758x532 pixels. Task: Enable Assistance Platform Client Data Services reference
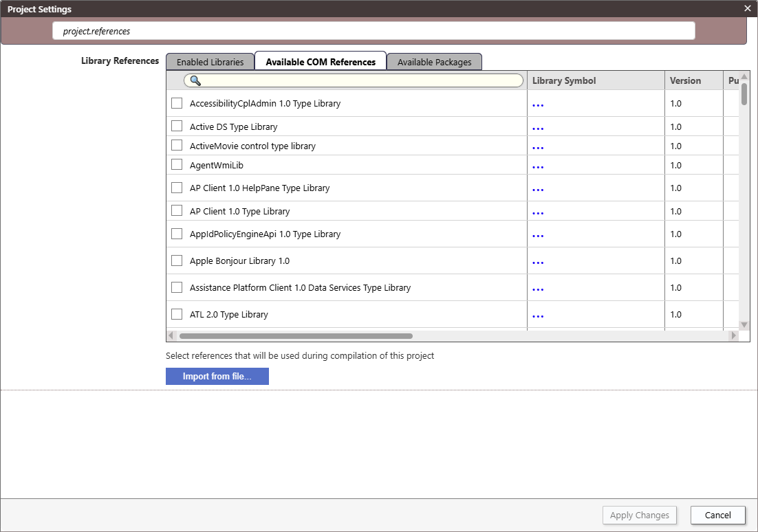[x=177, y=287]
